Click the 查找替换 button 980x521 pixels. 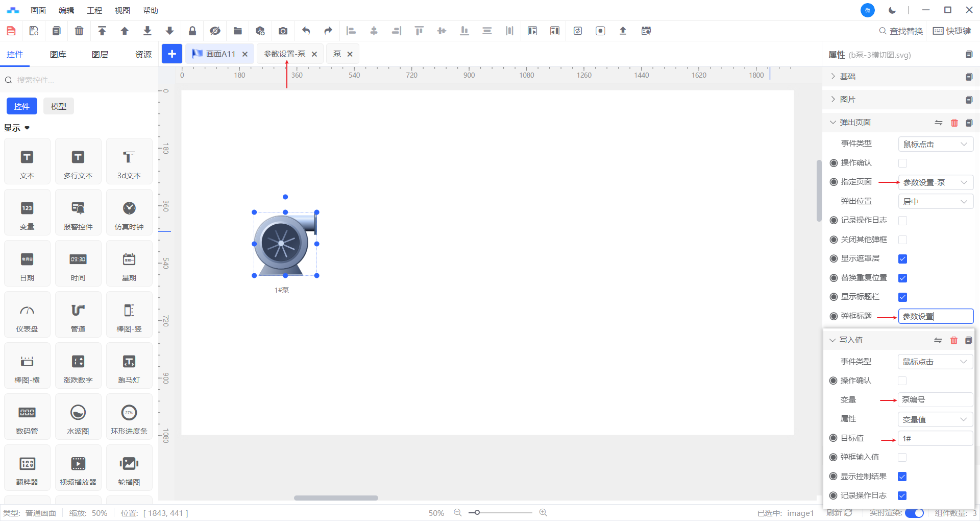coord(901,31)
